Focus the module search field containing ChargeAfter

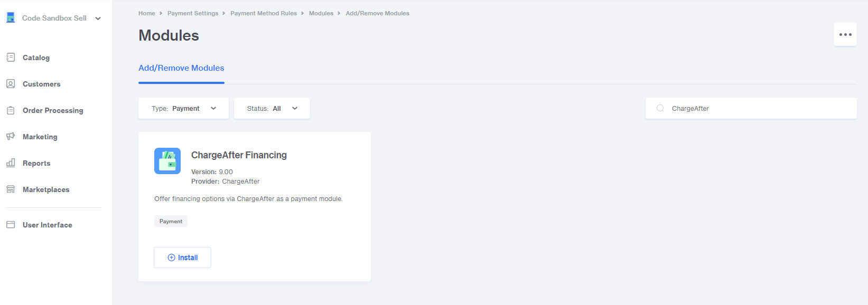(x=751, y=108)
